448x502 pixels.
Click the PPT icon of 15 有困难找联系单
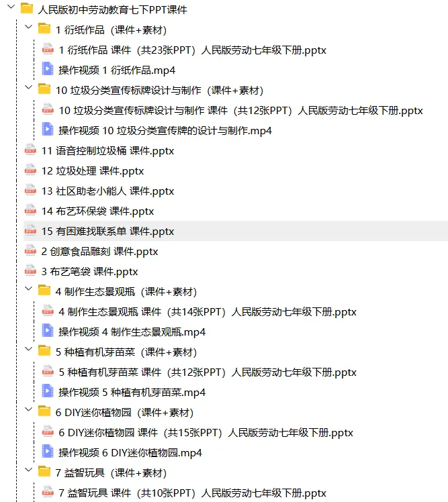coord(30,230)
